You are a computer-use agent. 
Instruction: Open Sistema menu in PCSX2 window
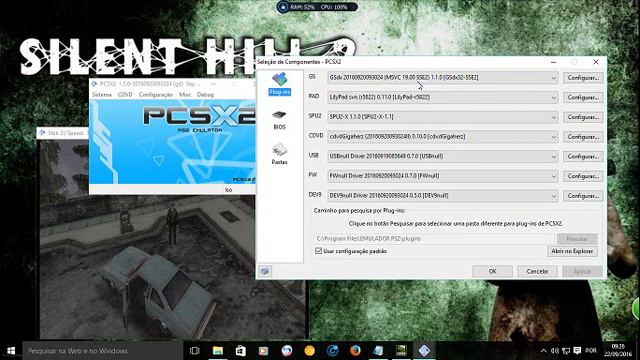pyautogui.click(x=102, y=94)
